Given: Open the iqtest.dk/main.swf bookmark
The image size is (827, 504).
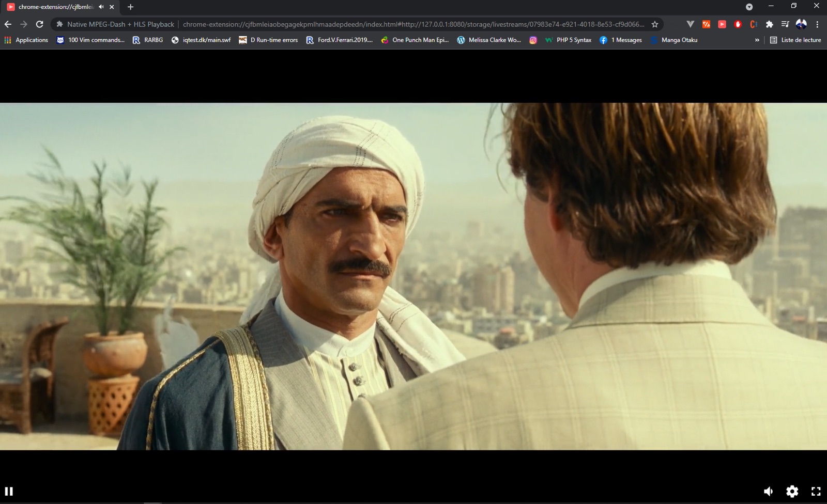Looking at the screenshot, I should click(x=201, y=40).
